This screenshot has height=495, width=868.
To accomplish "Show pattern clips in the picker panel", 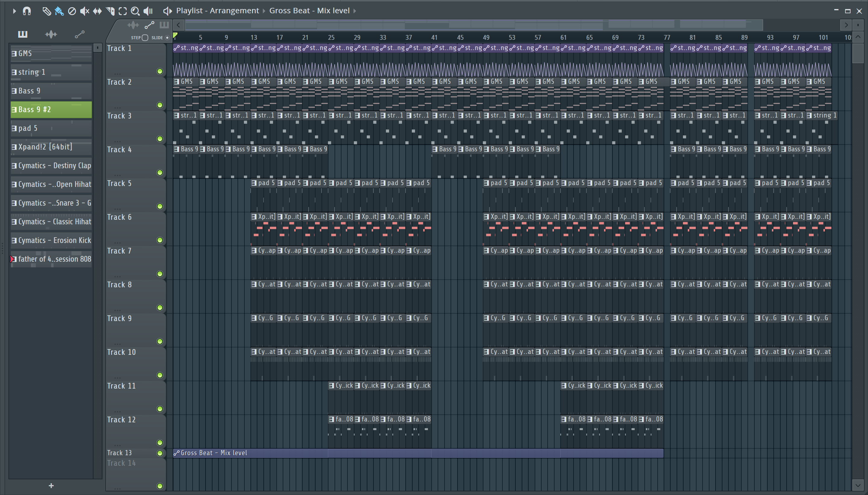I will click(x=23, y=34).
